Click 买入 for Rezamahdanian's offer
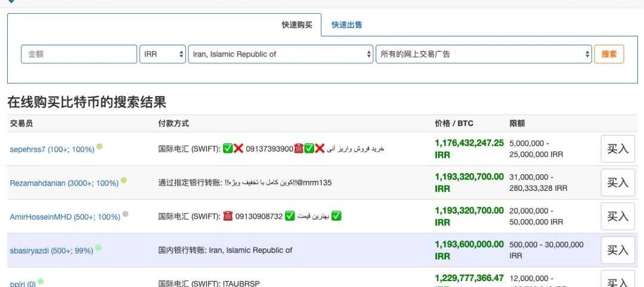Screen dimensions: 644x287 tap(617, 183)
